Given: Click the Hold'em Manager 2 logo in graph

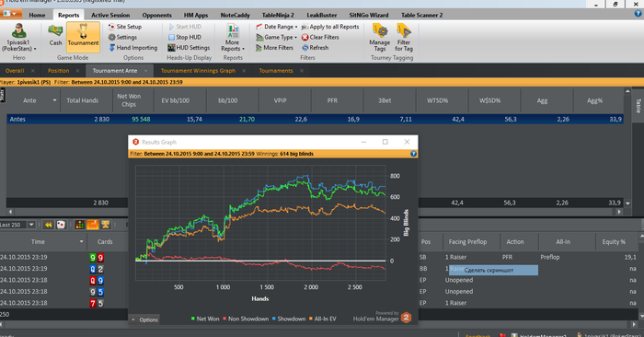Looking at the screenshot, I should pos(406,318).
